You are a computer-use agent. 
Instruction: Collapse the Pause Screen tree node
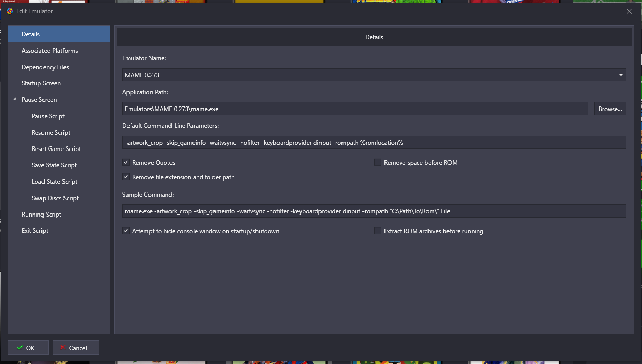[15, 100]
